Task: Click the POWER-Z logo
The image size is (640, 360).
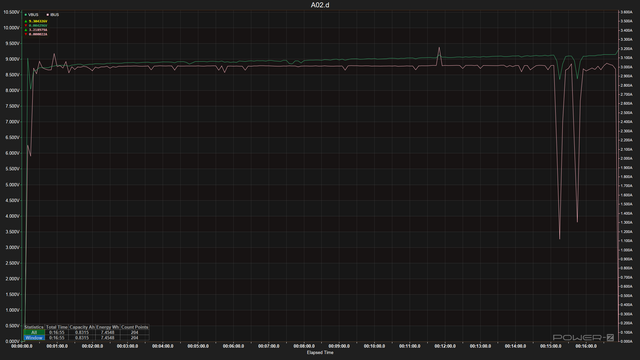Action: tap(583, 338)
